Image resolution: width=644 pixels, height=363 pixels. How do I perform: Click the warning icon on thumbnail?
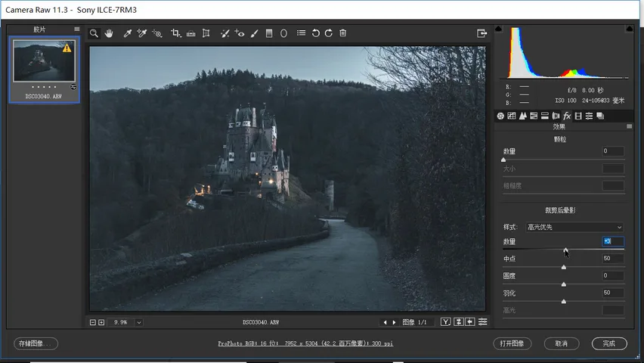(67, 48)
